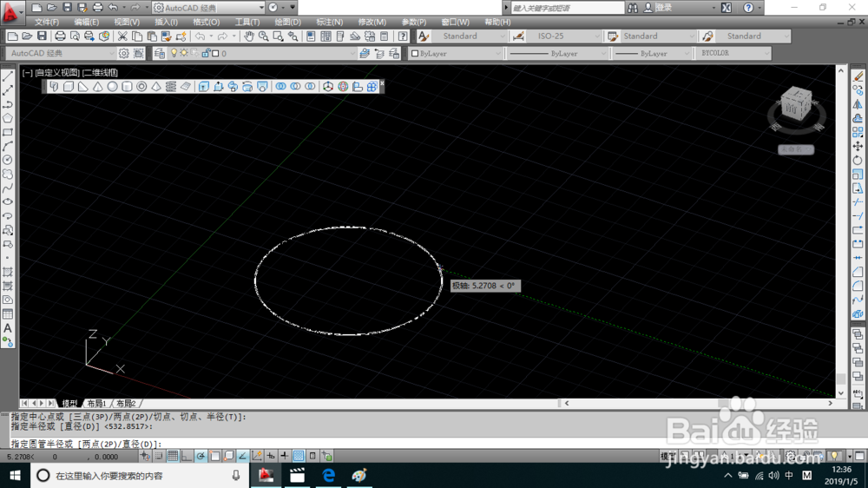Toggle Ortho mode in status bar
The image size is (868, 488).
coord(187,456)
